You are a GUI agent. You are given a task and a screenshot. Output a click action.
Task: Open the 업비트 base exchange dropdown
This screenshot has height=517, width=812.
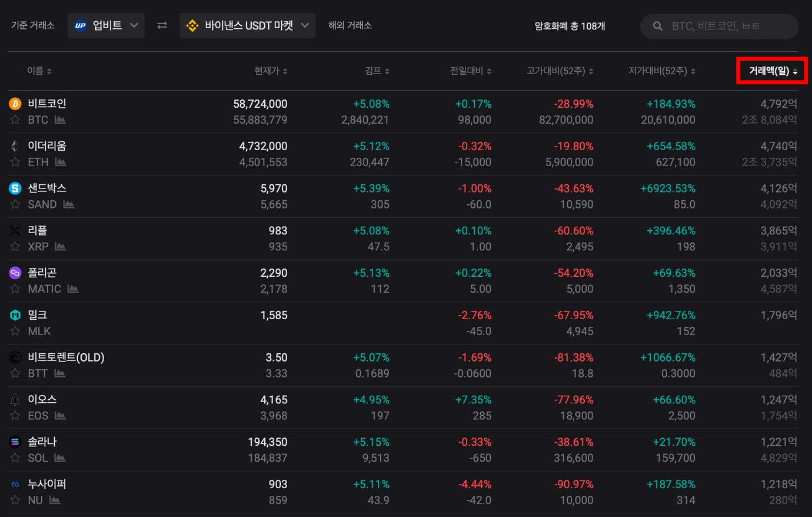[106, 25]
